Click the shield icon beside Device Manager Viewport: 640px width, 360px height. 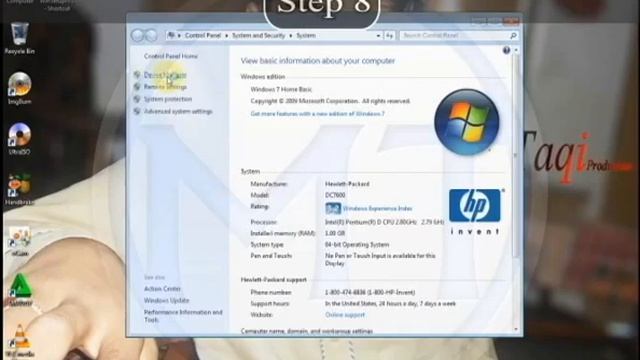tap(137, 75)
